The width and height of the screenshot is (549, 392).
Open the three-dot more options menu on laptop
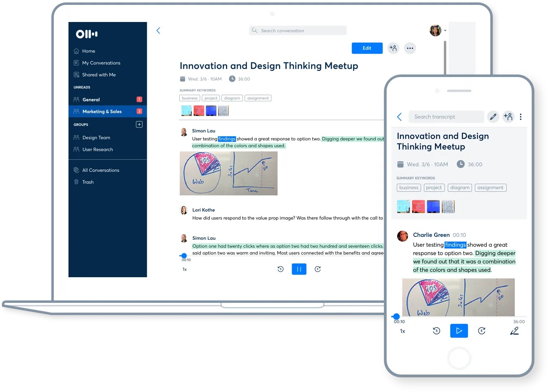pos(410,48)
